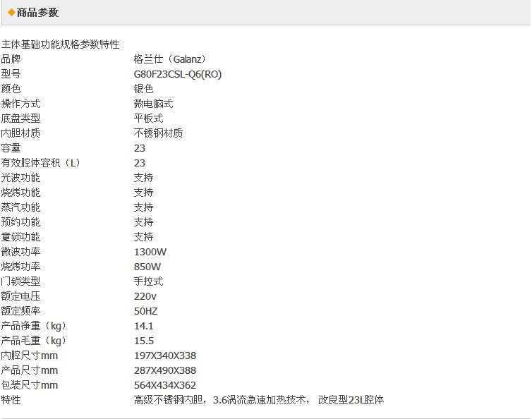Click the 产品尺寸mm label

click(30, 370)
